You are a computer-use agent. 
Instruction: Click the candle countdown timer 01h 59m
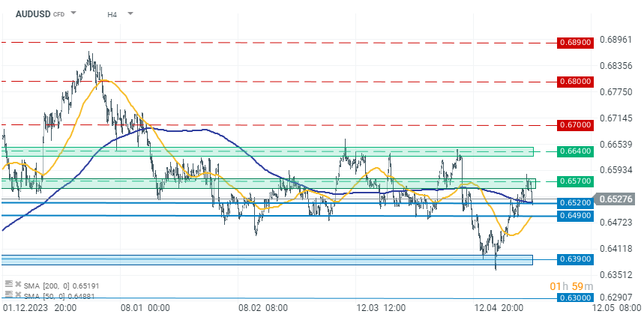pos(572,286)
